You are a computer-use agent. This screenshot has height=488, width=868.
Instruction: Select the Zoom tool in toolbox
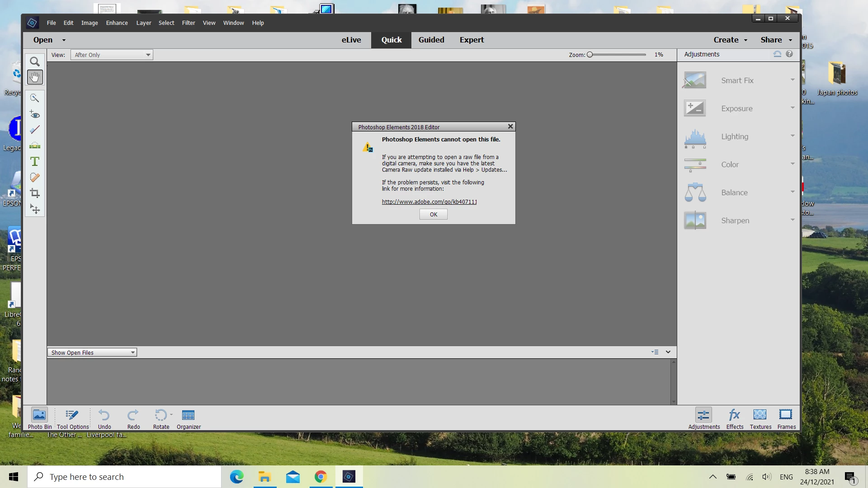click(x=35, y=61)
